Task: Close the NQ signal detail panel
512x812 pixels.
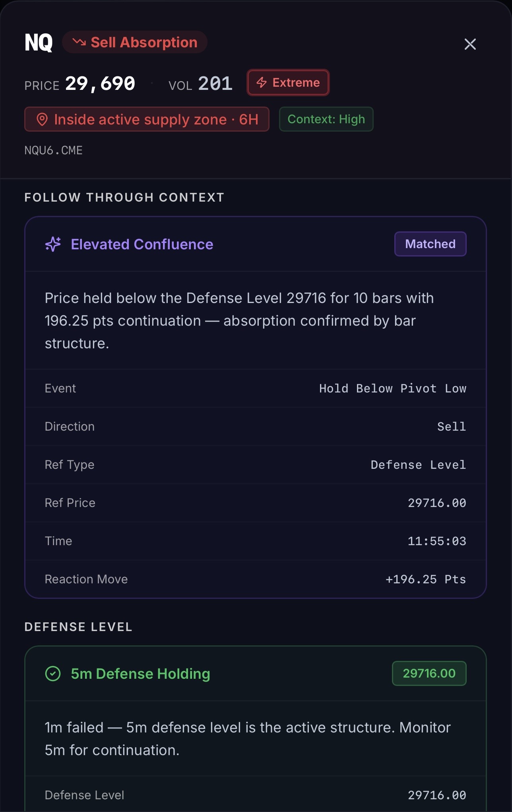Action: pos(470,44)
